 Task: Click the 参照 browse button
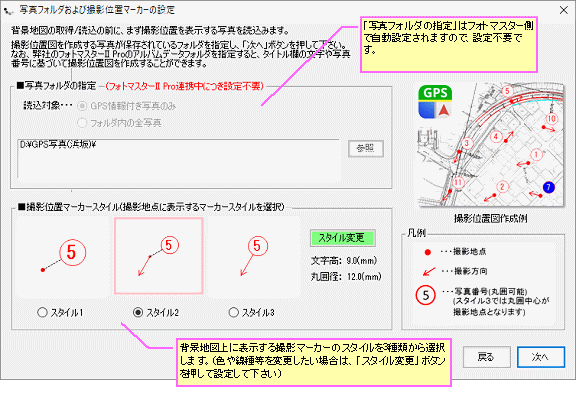[366, 148]
